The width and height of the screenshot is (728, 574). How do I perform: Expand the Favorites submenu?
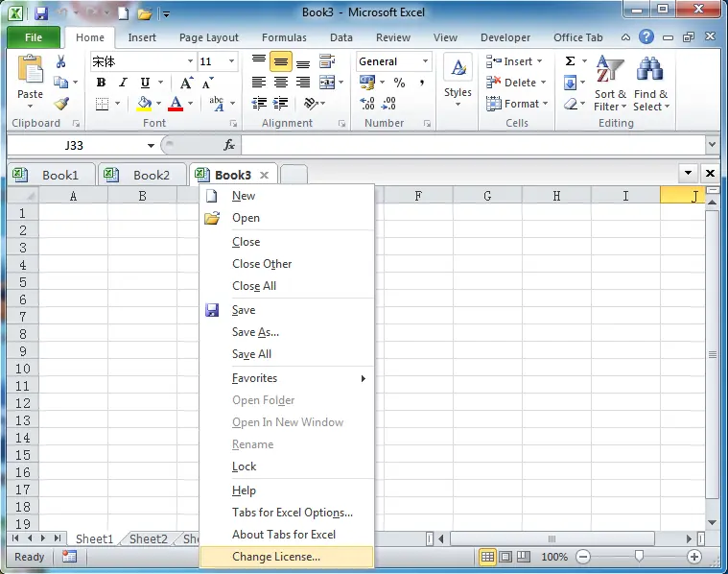click(x=287, y=378)
